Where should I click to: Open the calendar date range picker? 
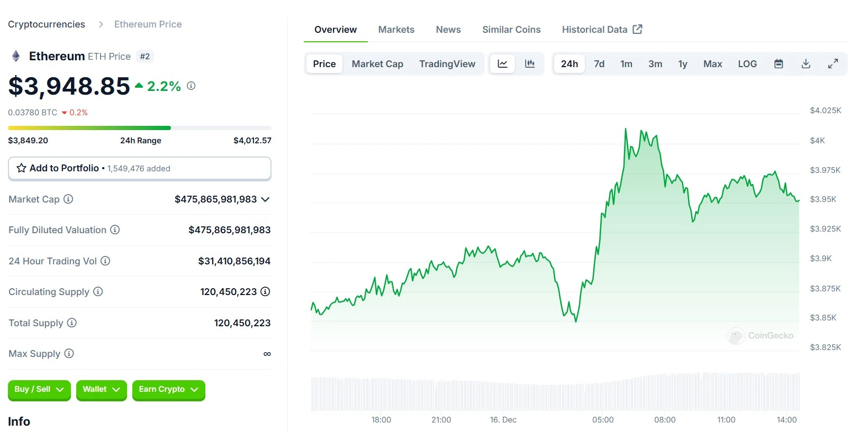click(x=779, y=64)
